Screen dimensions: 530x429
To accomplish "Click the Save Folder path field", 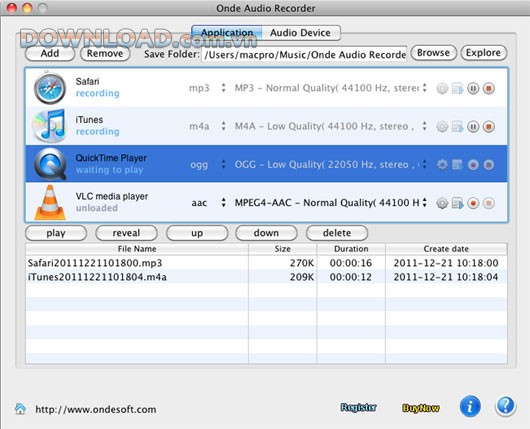I will pos(304,54).
